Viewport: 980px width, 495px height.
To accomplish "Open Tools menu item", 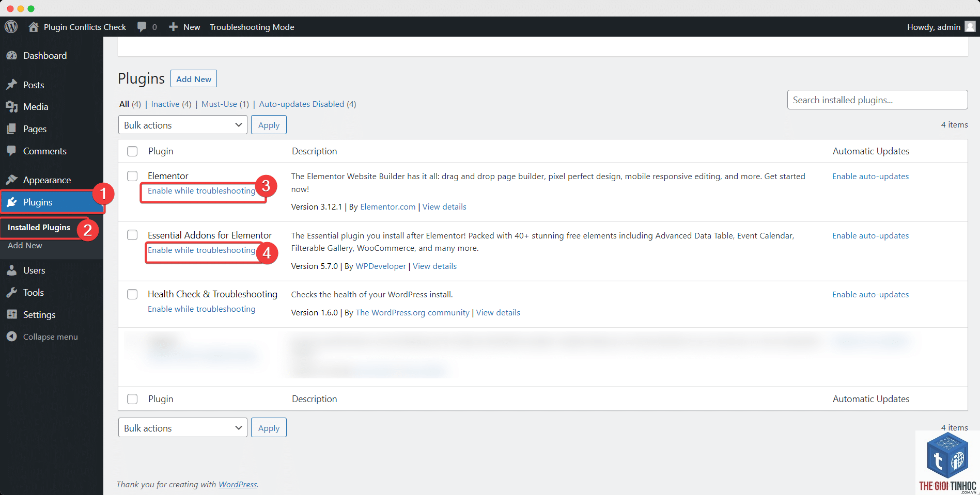I will click(34, 293).
